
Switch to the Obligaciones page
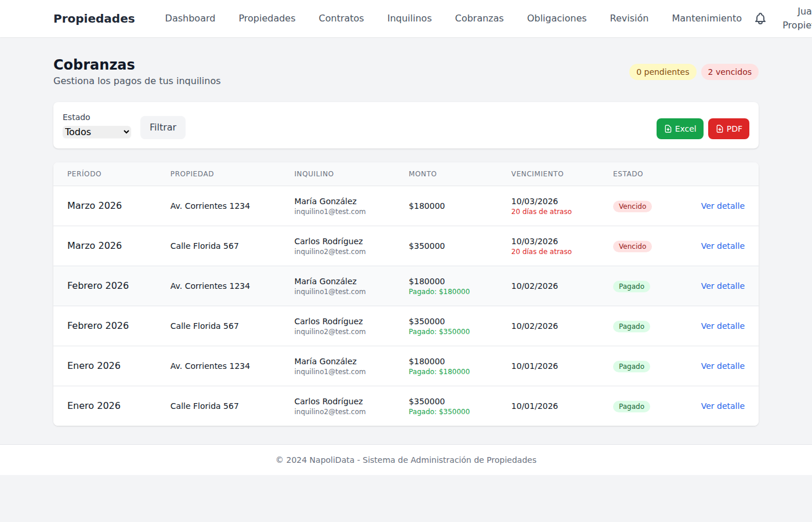click(x=556, y=19)
